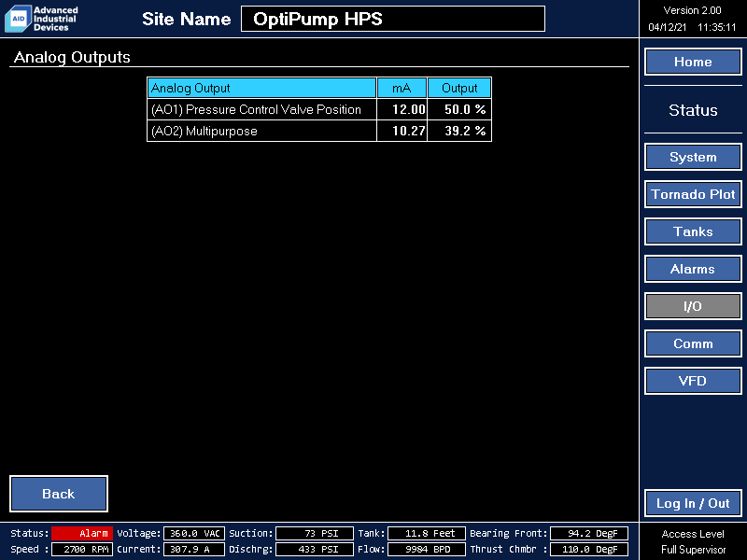
Task: Click the AO2 Multipurpose row label
Action: click(x=204, y=131)
